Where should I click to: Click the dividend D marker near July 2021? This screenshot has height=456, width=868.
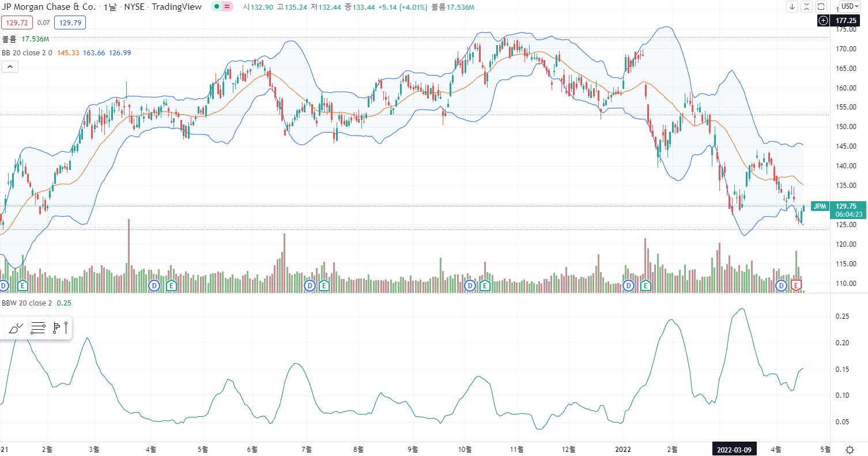pyautogui.click(x=310, y=285)
